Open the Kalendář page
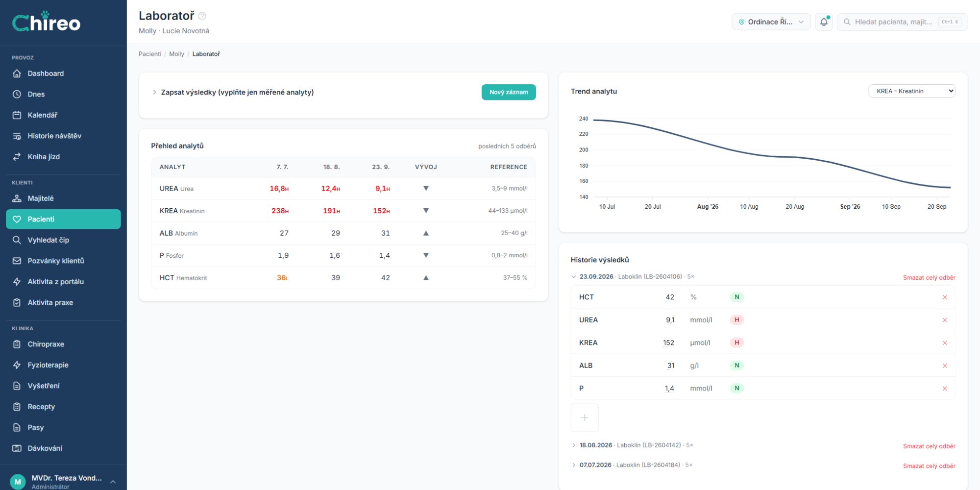980x490 pixels. tap(63, 115)
